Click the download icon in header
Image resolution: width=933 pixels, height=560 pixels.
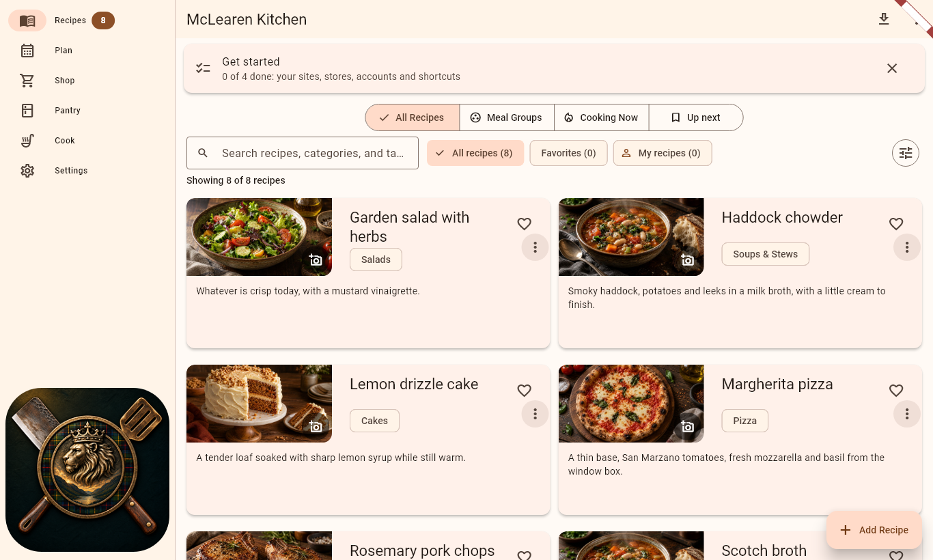tap(884, 19)
